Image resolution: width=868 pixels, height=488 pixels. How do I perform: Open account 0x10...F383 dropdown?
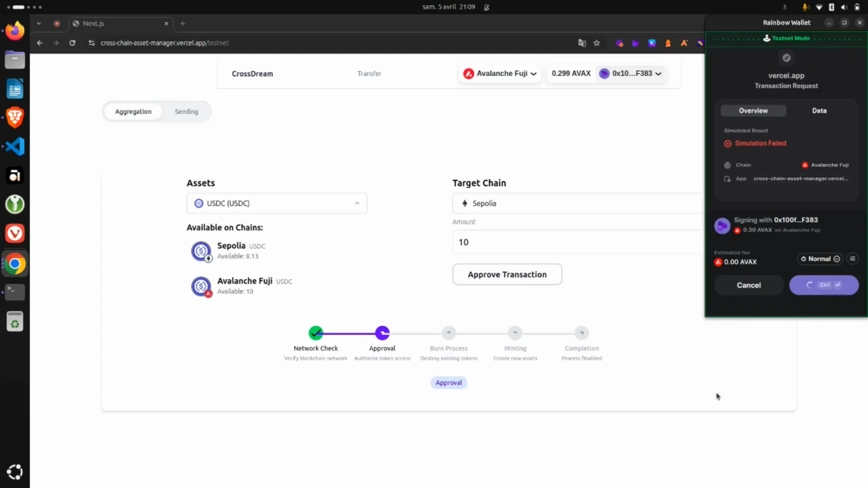[630, 74]
